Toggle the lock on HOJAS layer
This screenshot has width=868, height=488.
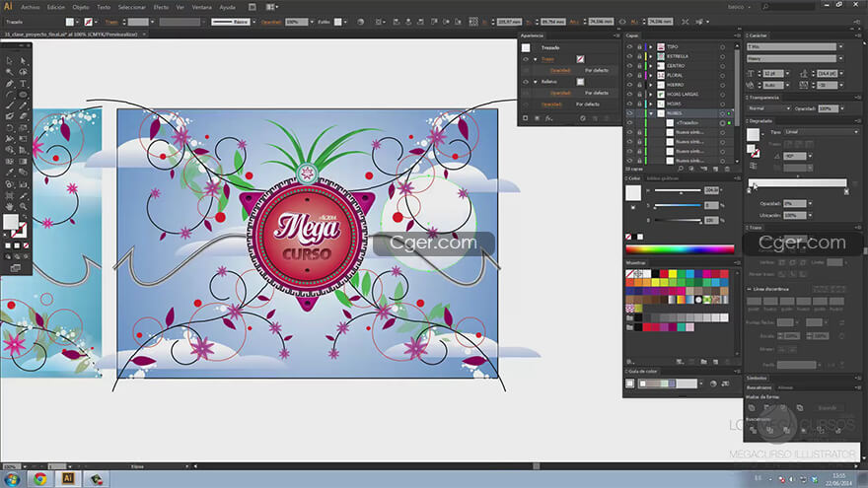pos(639,104)
